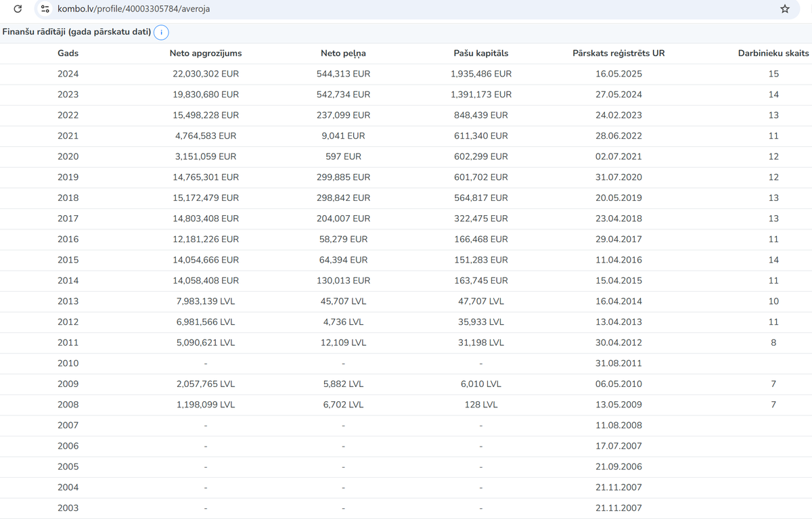The image size is (812, 519).
Task: Select turnover value 3,151,059 EUR
Action: click(206, 156)
